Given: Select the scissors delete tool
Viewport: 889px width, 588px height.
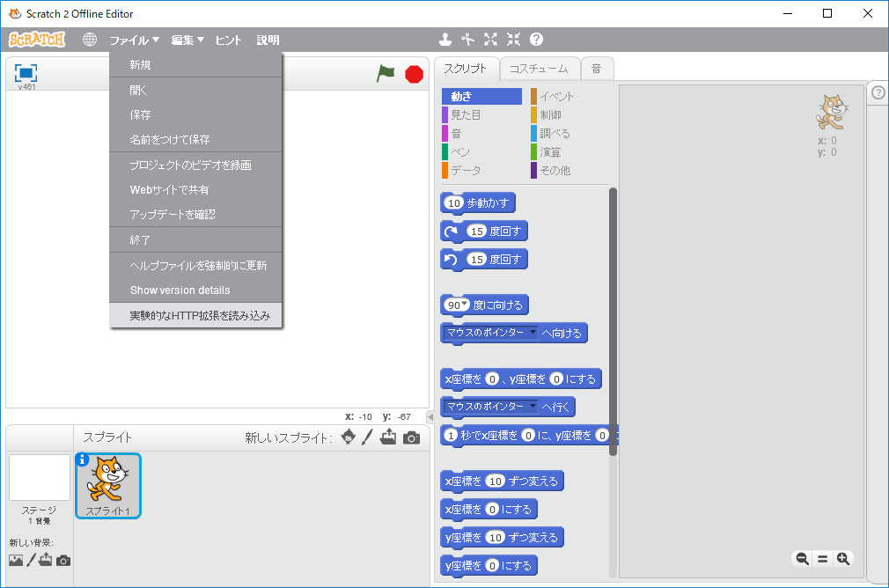Looking at the screenshot, I should pyautogui.click(x=468, y=40).
